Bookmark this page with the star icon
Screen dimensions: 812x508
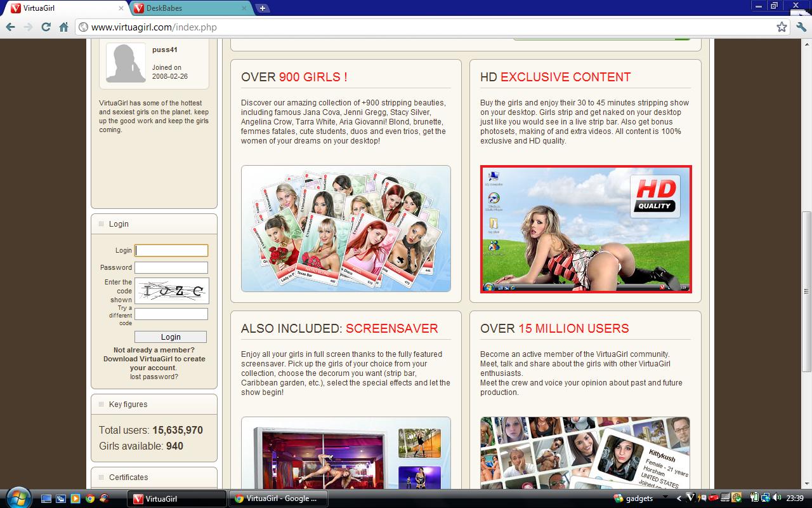[x=782, y=27]
